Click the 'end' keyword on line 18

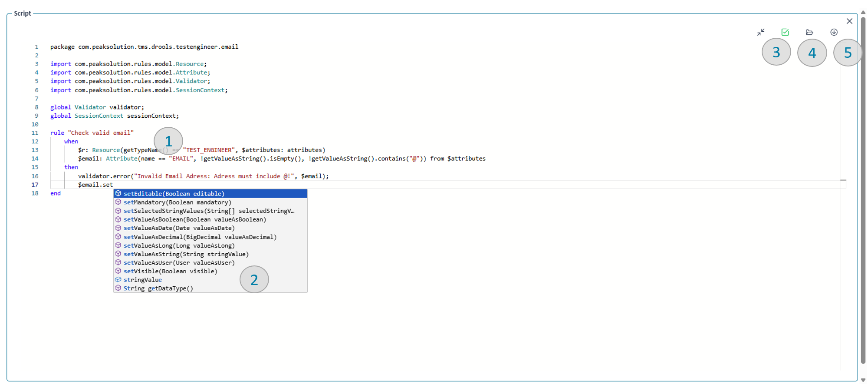pos(56,193)
